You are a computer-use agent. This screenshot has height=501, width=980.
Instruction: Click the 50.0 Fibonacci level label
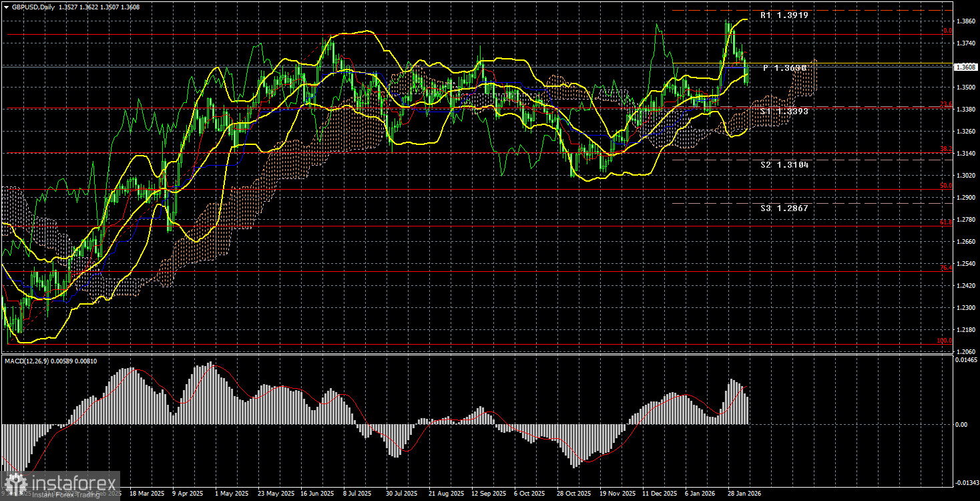pos(946,186)
